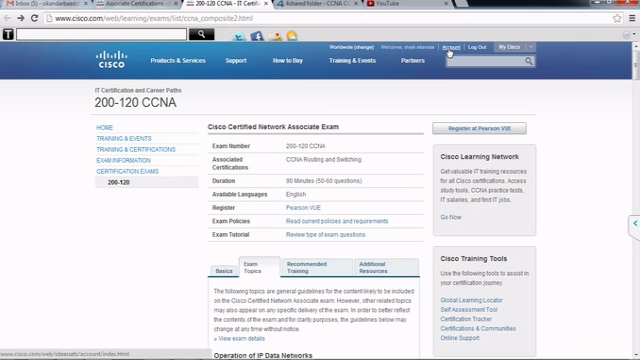Viewport: 640px width, 360px height.
Task: Open the Twitter toolbar icon
Action: [x=239, y=36]
